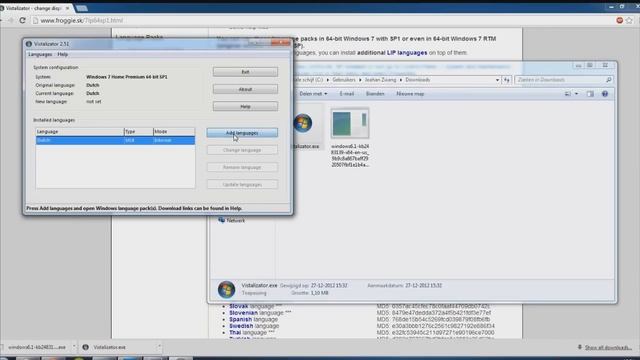
Task: Open the Swedish language link
Action: 241,326
